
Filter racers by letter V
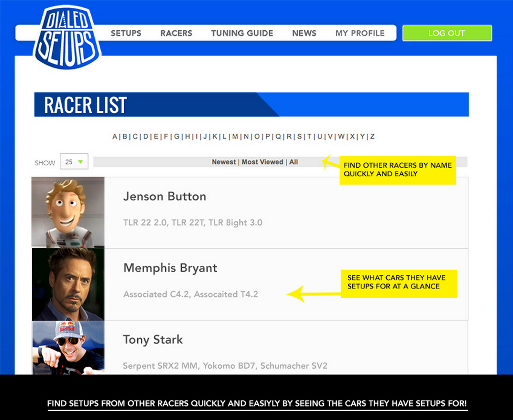pos(330,137)
